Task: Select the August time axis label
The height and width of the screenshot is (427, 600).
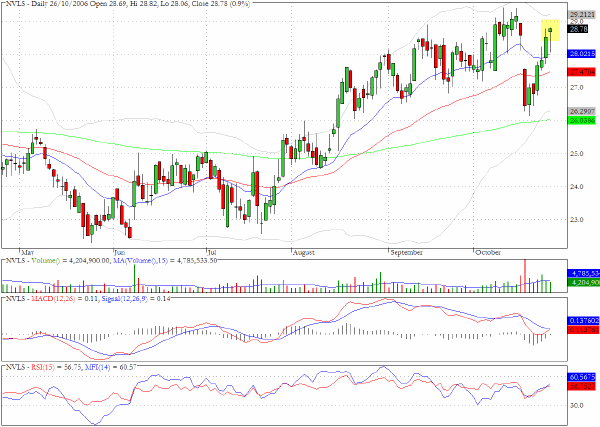Action: 304,253
